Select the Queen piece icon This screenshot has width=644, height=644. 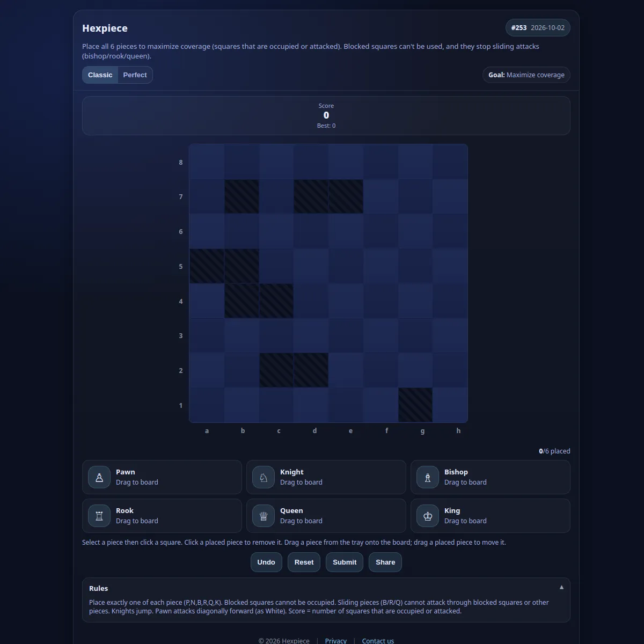264,516
